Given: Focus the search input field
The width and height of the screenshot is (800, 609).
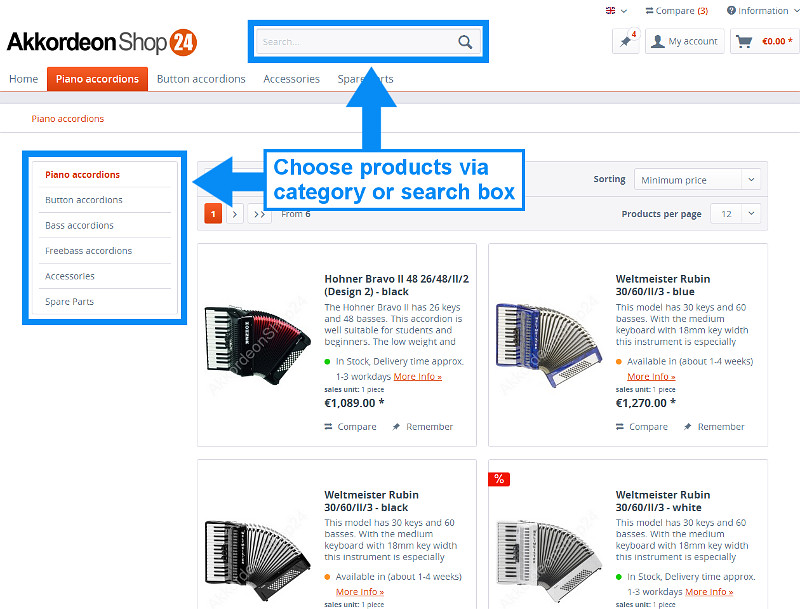Looking at the screenshot, I should (356, 42).
